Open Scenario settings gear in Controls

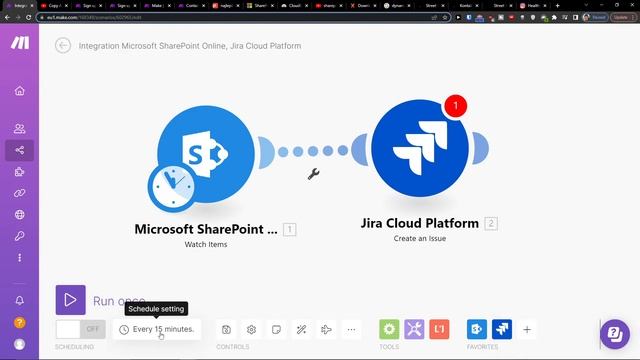point(251,329)
